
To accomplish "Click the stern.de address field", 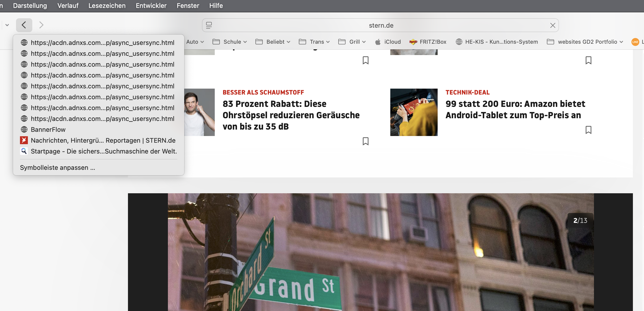I will coord(381,25).
